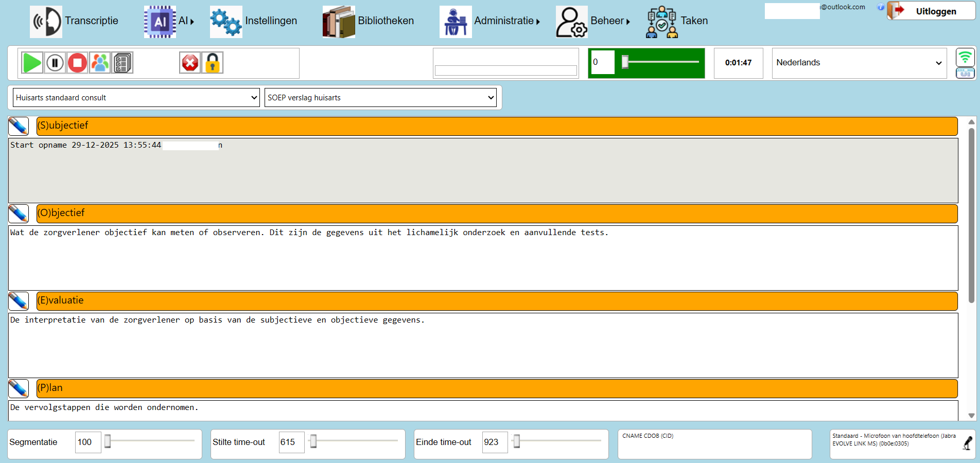
Task: Open the Nederlands language dropdown
Action: pos(859,63)
